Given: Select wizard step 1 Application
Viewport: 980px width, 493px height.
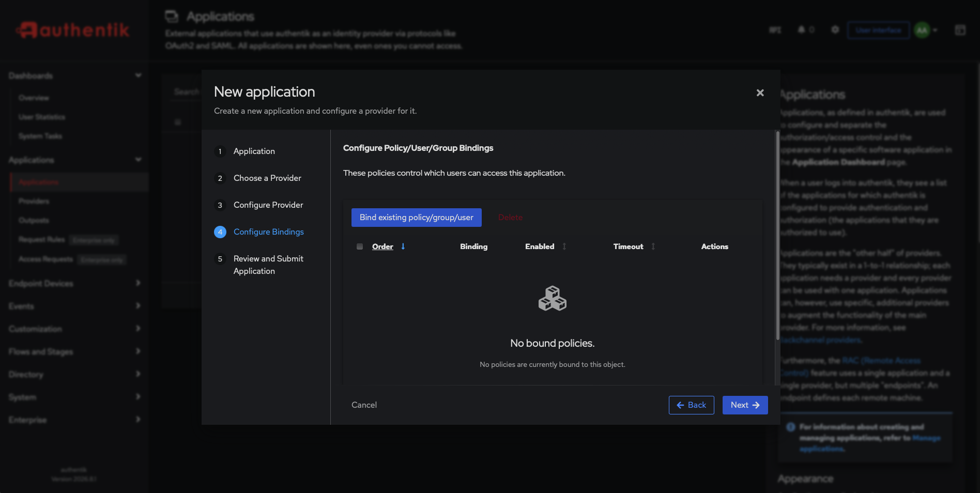Looking at the screenshot, I should pyautogui.click(x=254, y=151).
